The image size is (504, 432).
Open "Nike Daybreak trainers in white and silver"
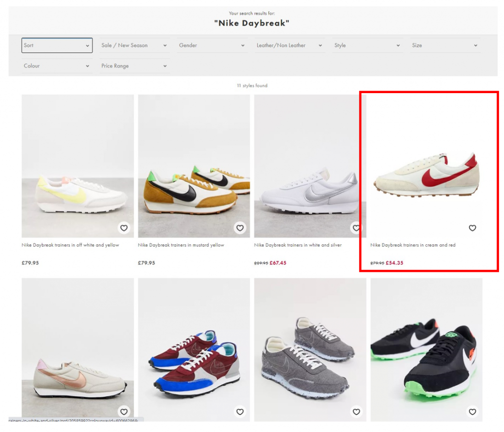[x=298, y=245]
